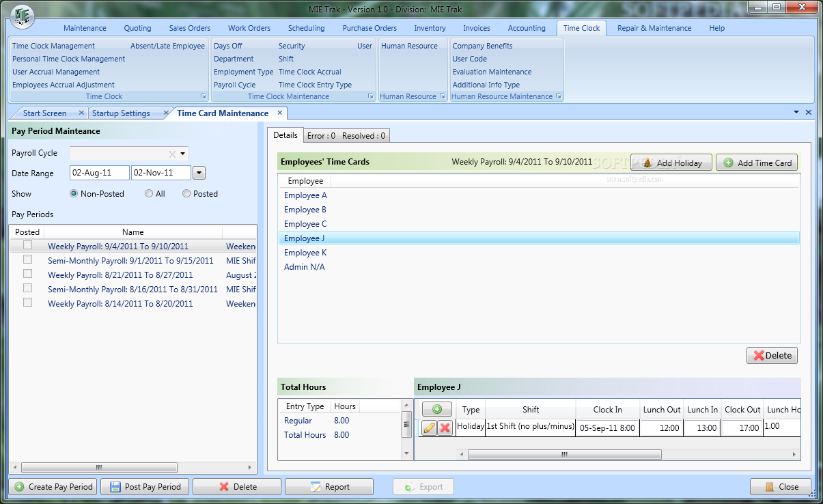
Task: Select Employee A in time cards list
Action: pyautogui.click(x=539, y=195)
